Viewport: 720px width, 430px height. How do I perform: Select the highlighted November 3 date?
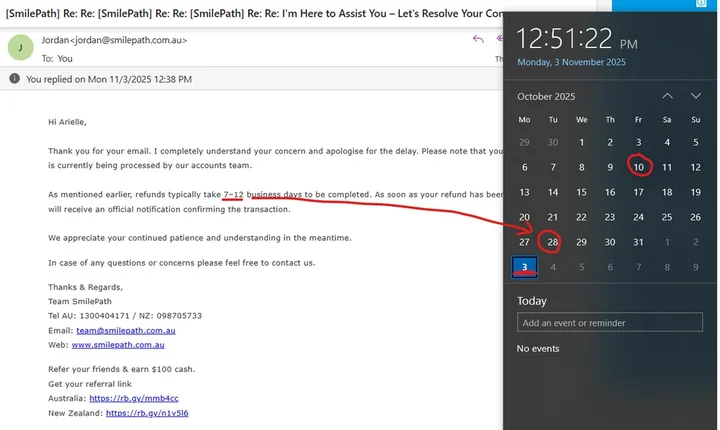pos(524,267)
